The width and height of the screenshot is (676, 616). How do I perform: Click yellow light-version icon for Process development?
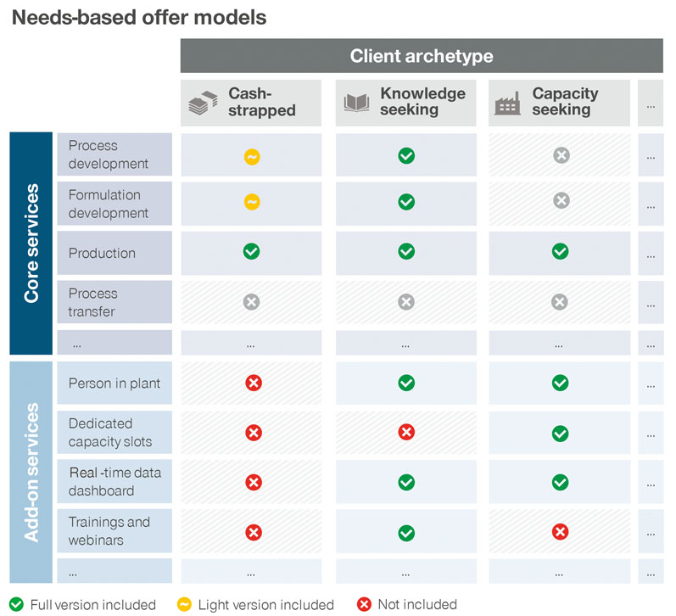(x=251, y=156)
